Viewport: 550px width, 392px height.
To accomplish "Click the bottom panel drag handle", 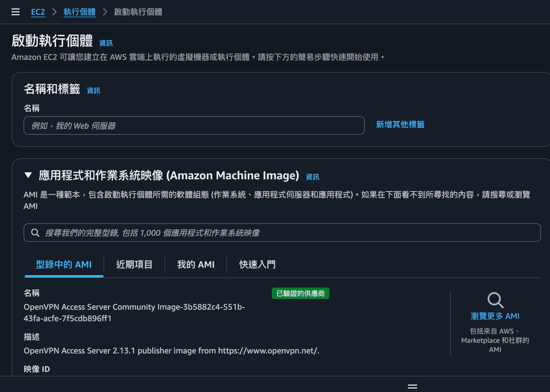I will click(412, 387).
